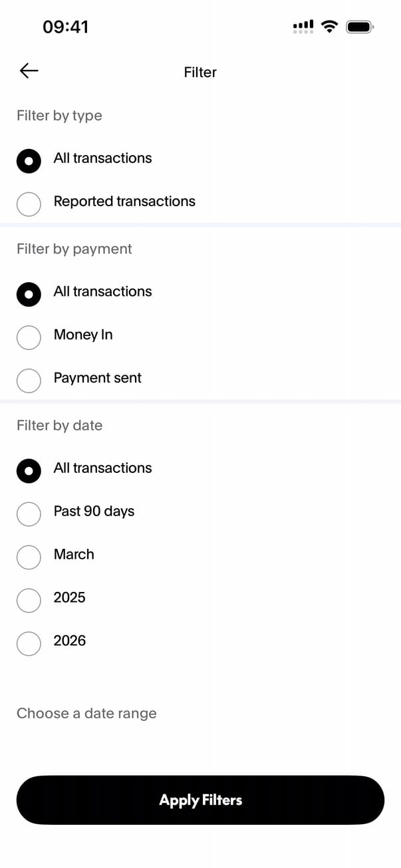The image size is (401, 868).
Task: Select Reported transactions under type filter
Action: coord(29,203)
